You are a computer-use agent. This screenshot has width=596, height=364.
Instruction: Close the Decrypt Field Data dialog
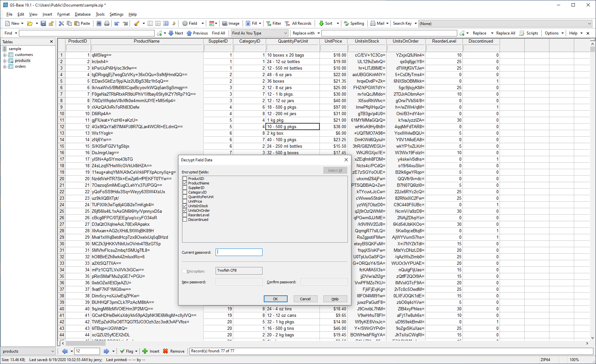point(346,160)
